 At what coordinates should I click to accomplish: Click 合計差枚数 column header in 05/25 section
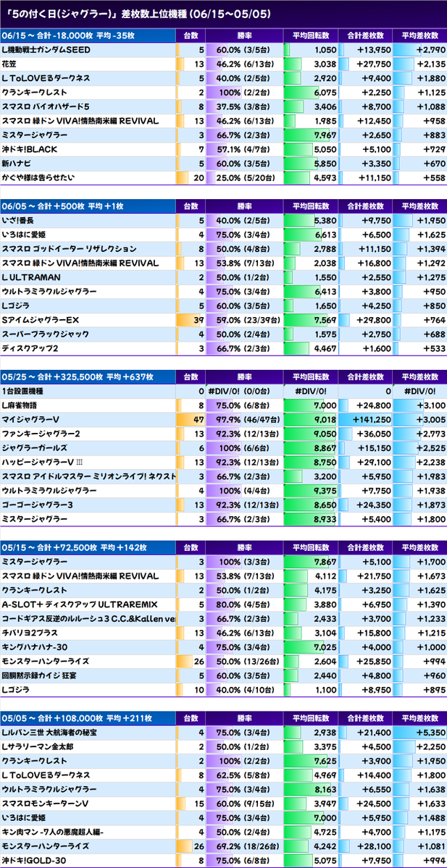tap(364, 376)
